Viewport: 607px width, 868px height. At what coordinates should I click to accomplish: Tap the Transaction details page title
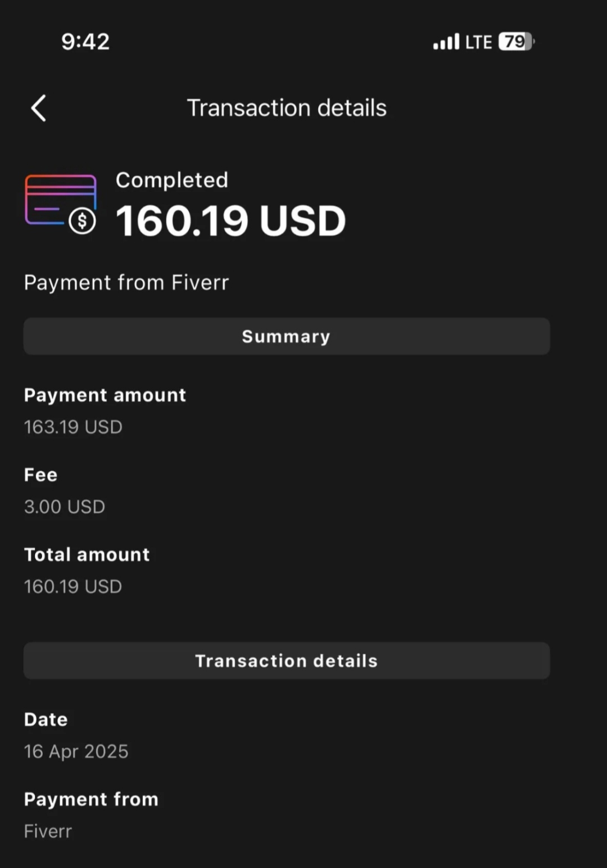click(287, 108)
